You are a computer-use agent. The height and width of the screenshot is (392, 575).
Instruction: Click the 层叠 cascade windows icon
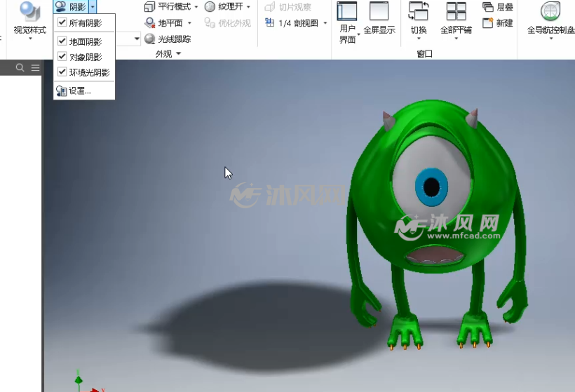(x=488, y=6)
